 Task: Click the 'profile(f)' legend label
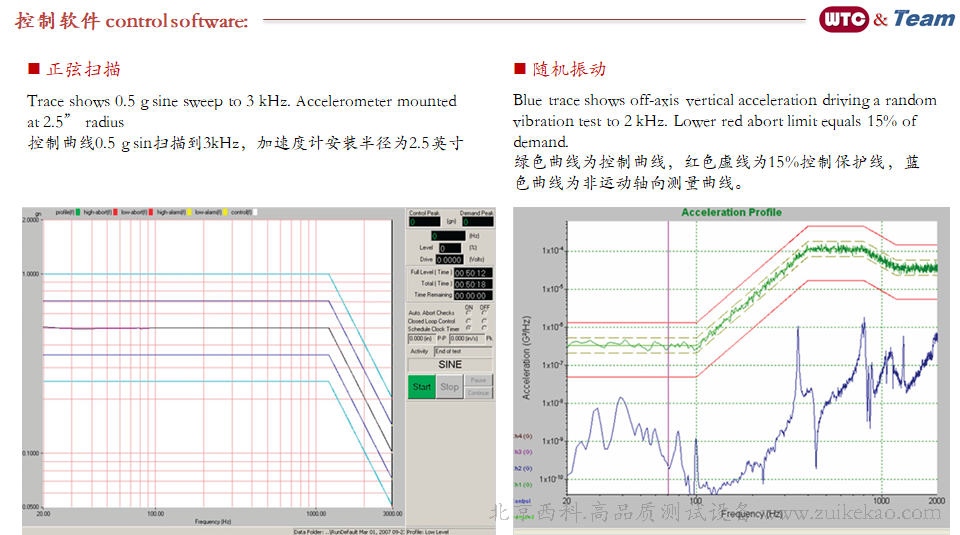[x=65, y=212]
